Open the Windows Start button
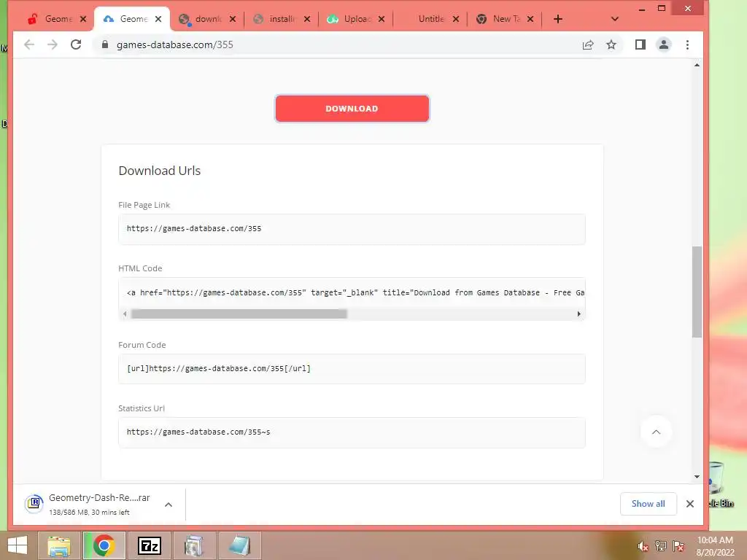This screenshot has height=560, width=747. click(x=18, y=545)
